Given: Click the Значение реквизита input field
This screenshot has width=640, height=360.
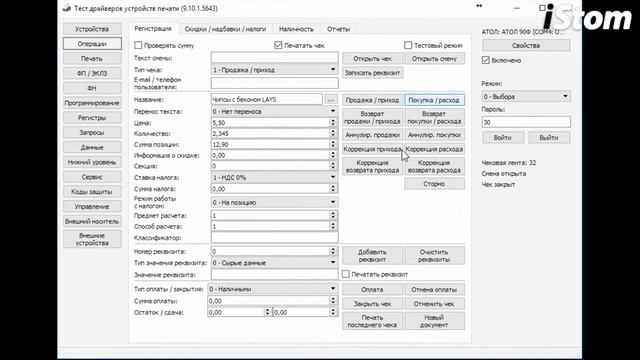Looking at the screenshot, I should (x=274, y=275).
